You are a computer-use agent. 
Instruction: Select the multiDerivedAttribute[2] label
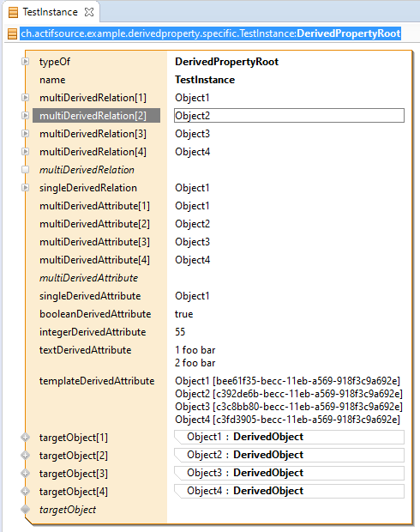[94, 224]
